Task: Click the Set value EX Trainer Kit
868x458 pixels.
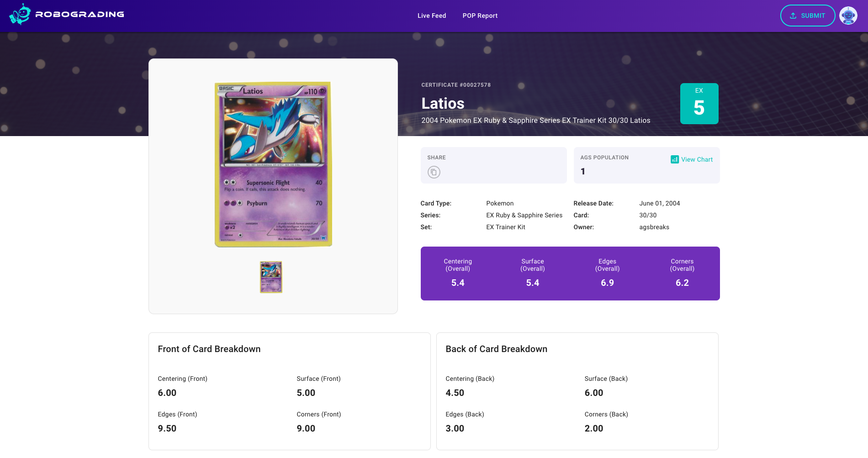Action: 506,227
